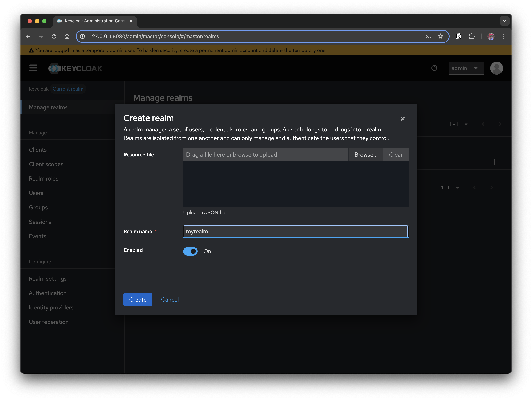Open the Notion extension icon
Image resolution: width=532 pixels, height=400 pixels.
coord(459,36)
